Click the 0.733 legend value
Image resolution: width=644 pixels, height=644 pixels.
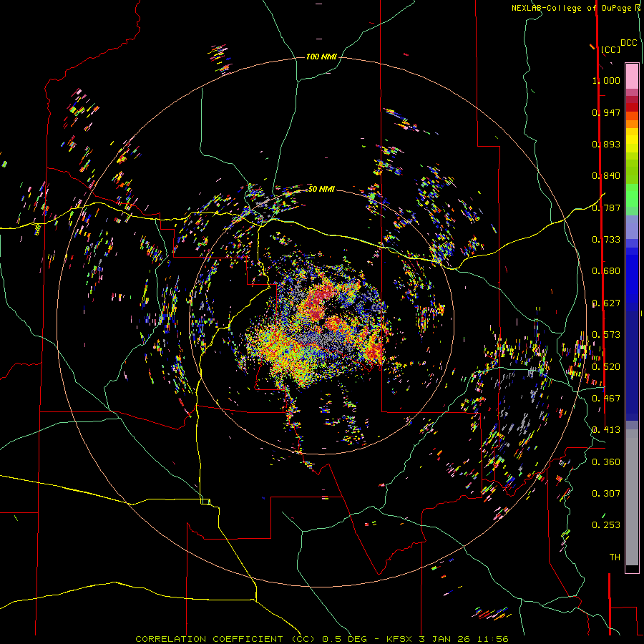click(606, 240)
